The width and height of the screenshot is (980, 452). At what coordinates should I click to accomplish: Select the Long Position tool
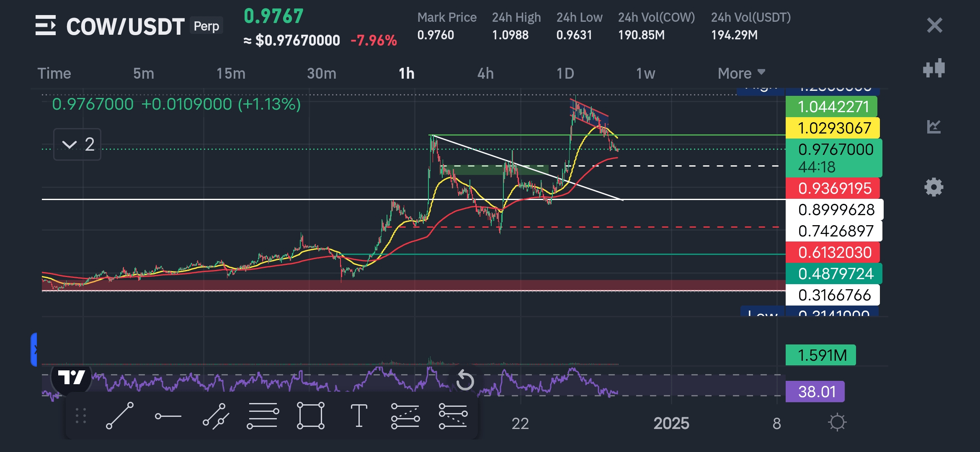pyautogui.click(x=405, y=416)
